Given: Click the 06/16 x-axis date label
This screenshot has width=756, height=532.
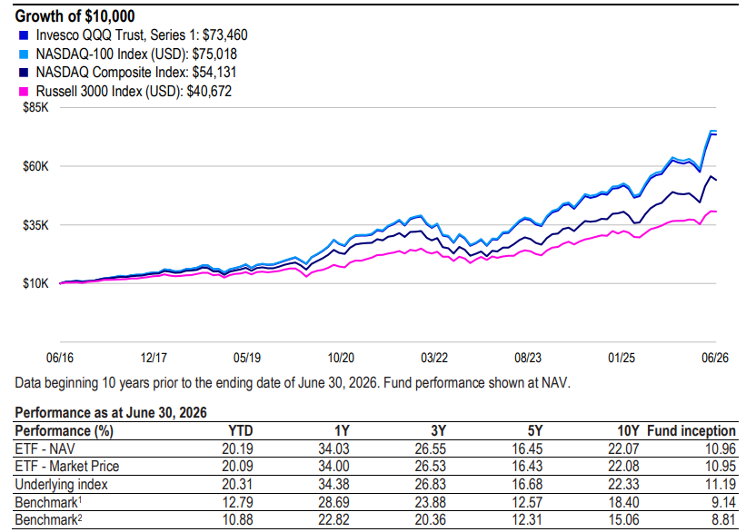Looking at the screenshot, I should (x=60, y=358).
